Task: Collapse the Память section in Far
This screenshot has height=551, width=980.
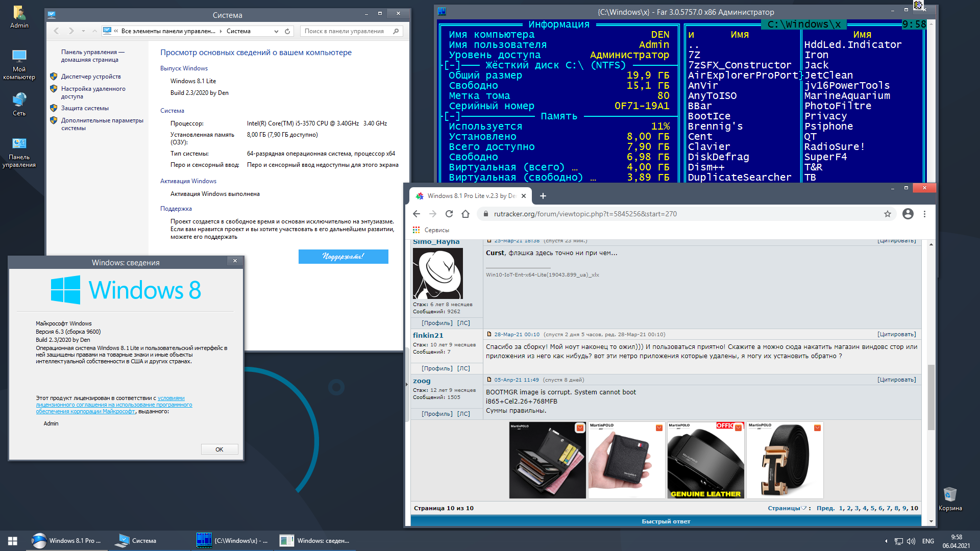Action: [453, 116]
